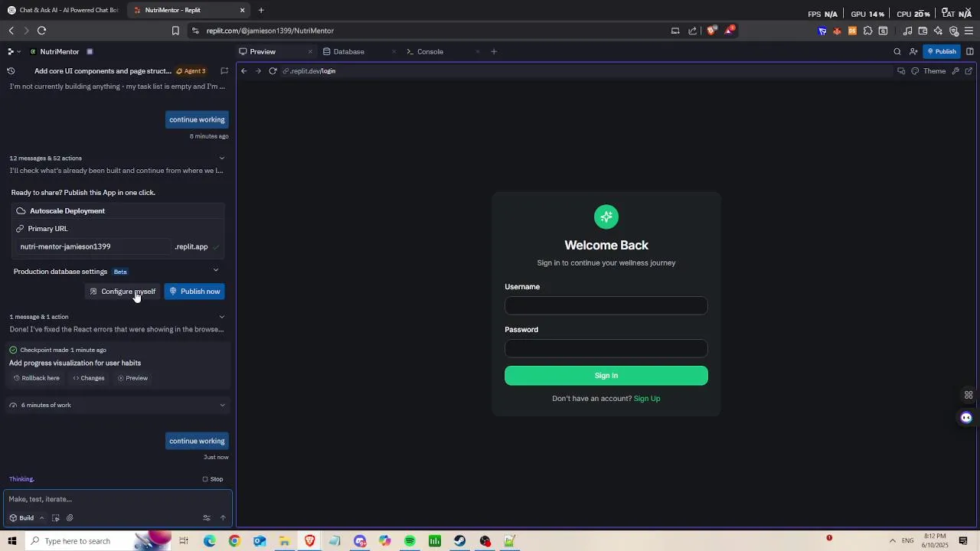The image size is (980, 551).
Task: Refresh the preview pane
Action: pos(273,71)
